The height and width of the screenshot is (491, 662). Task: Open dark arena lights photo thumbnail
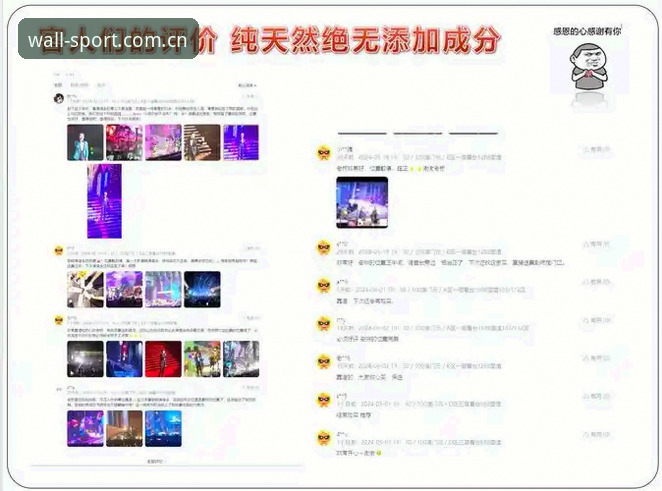tap(85, 359)
